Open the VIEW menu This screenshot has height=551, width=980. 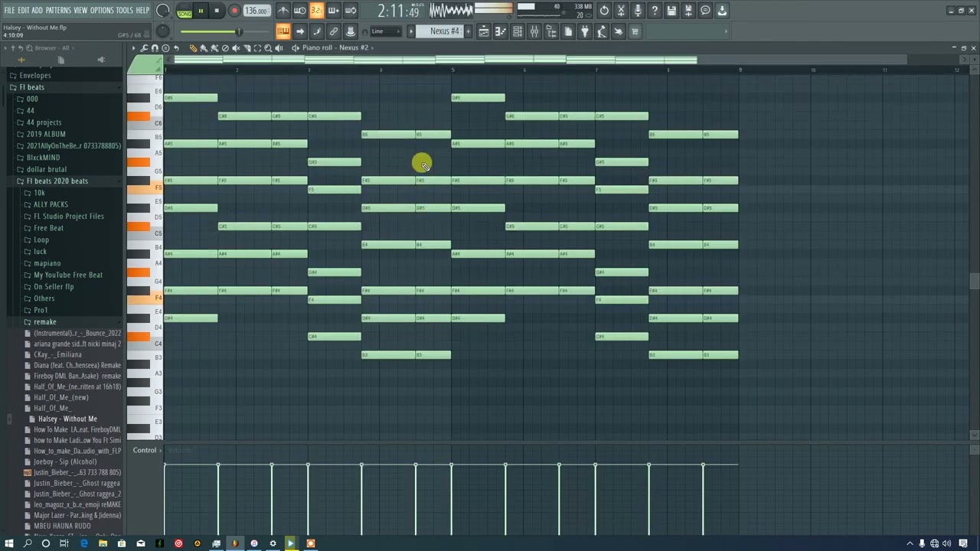pyautogui.click(x=80, y=10)
